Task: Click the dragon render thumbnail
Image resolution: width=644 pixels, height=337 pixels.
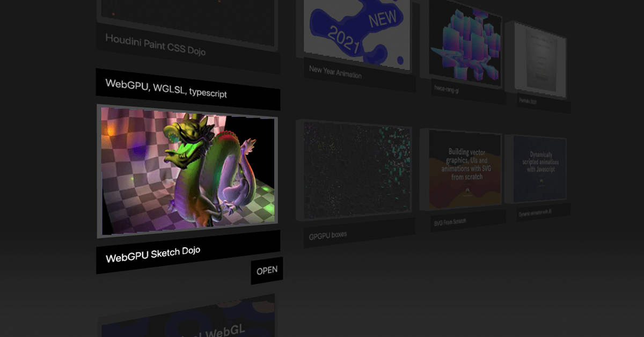Action: tap(188, 170)
